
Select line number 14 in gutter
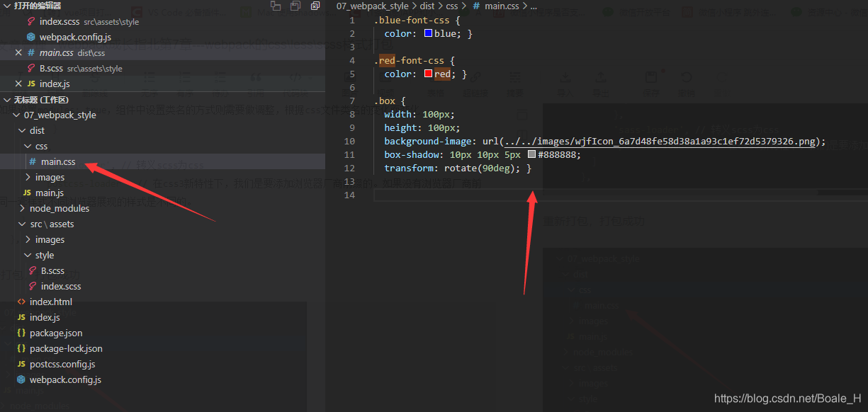coord(349,195)
